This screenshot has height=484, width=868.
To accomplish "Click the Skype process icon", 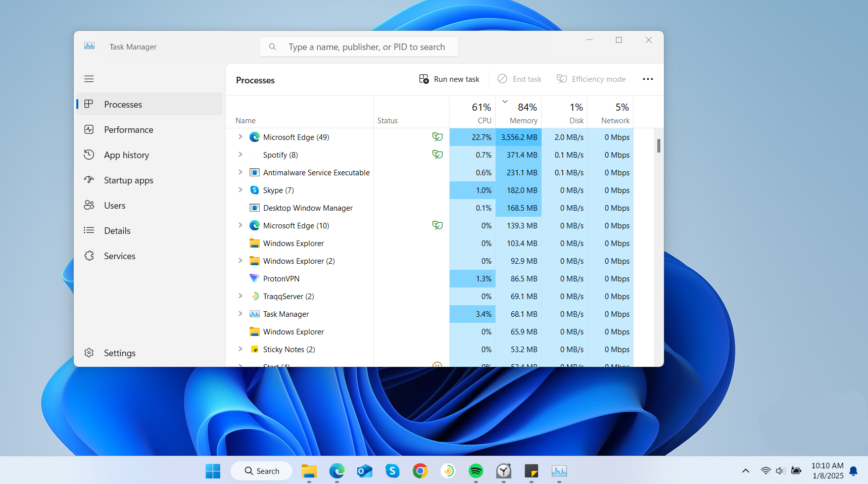I will [255, 190].
